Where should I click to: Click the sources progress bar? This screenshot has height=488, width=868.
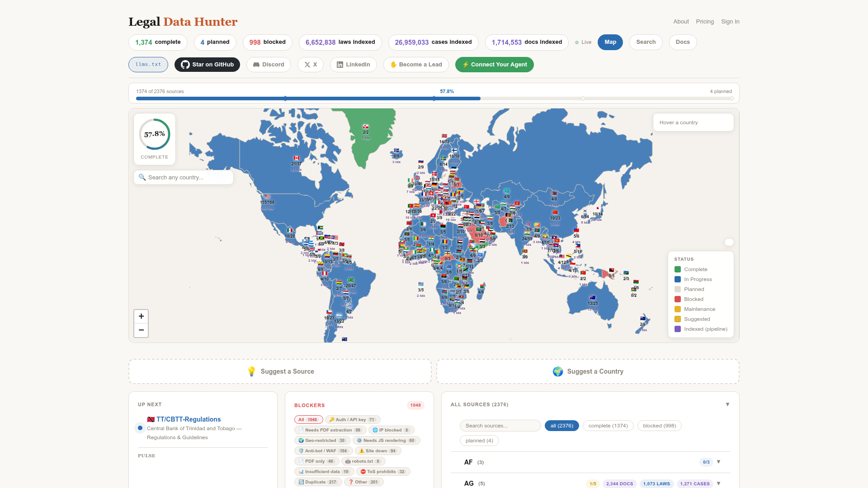[x=434, y=99]
